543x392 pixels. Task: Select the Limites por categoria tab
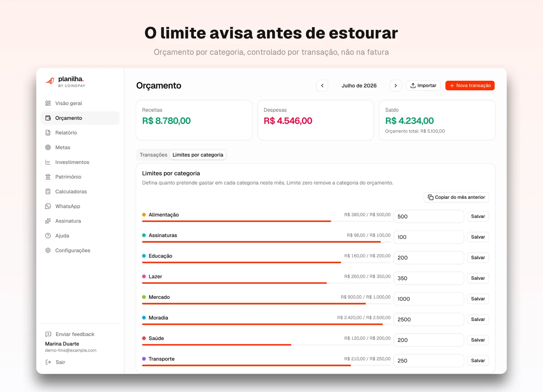pyautogui.click(x=198, y=155)
